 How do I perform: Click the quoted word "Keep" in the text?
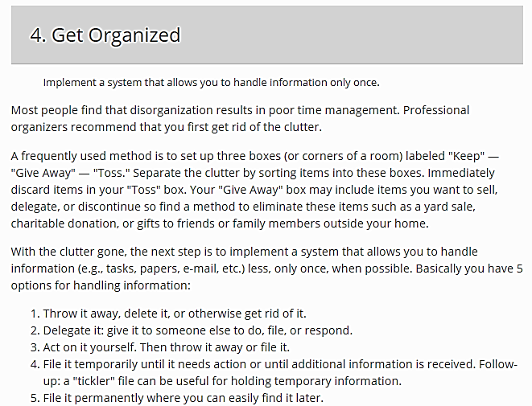pyautogui.click(x=469, y=157)
